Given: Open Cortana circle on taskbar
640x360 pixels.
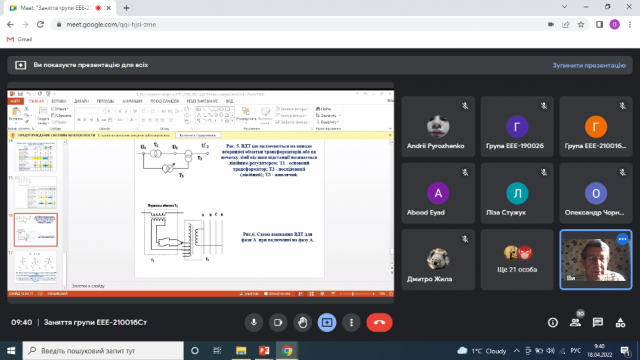Looking at the screenshot, I should (195, 351).
